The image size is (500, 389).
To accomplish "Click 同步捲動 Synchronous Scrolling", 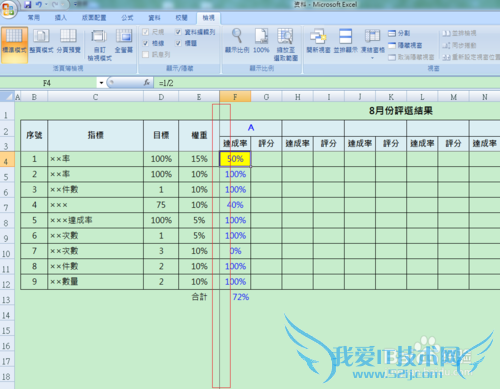I will coord(459,45).
